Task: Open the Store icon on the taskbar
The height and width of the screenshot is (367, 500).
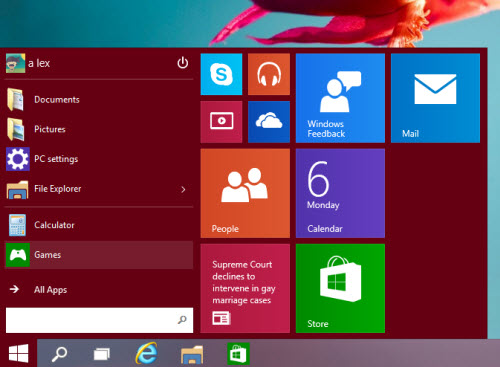Action: pyautogui.click(x=238, y=354)
